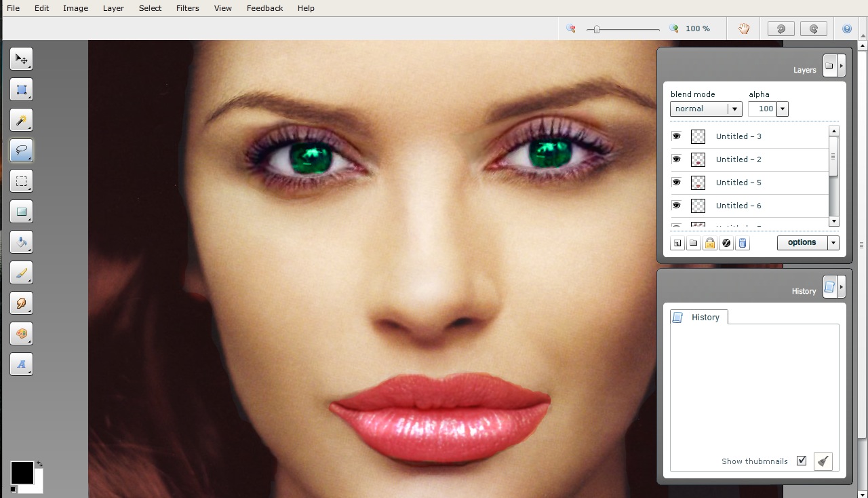Select the Free Transform tool

(x=21, y=90)
